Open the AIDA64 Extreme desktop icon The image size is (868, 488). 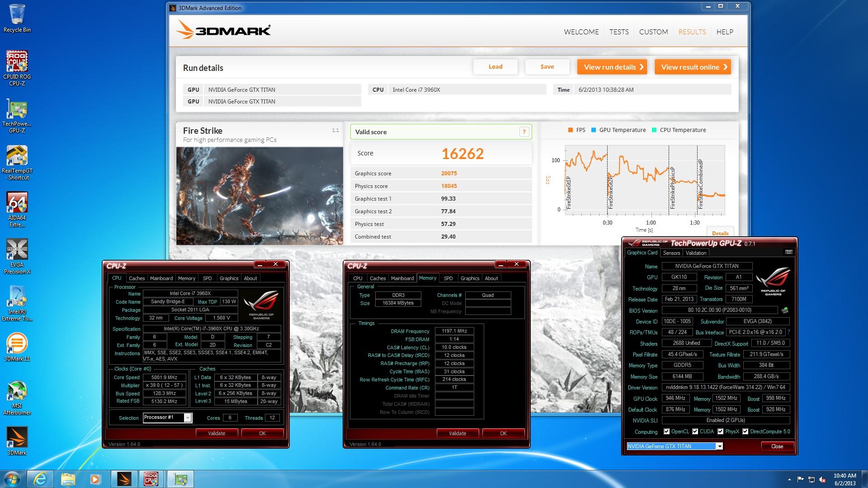coord(17,209)
